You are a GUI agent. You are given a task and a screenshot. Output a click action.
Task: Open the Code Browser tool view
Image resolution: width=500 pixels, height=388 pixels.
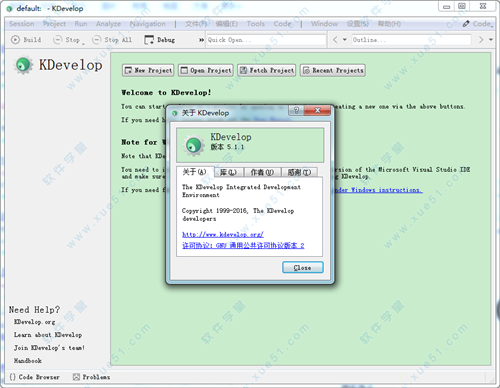click(x=34, y=377)
